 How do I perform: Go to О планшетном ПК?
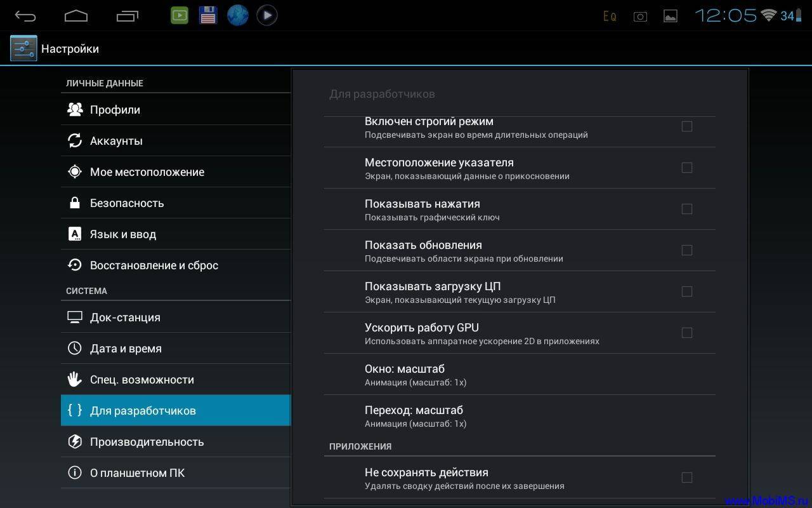176,473
